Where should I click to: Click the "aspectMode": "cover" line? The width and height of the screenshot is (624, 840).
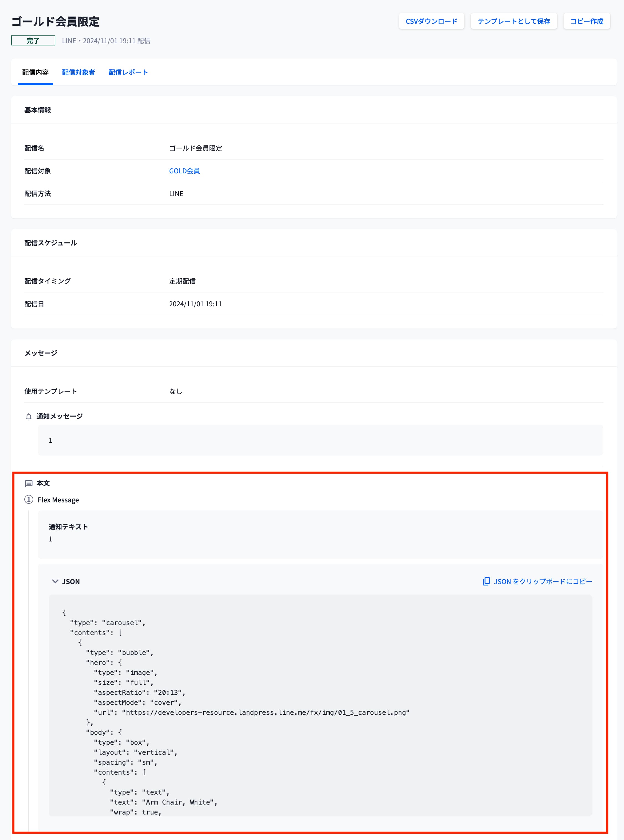pyautogui.click(x=138, y=702)
